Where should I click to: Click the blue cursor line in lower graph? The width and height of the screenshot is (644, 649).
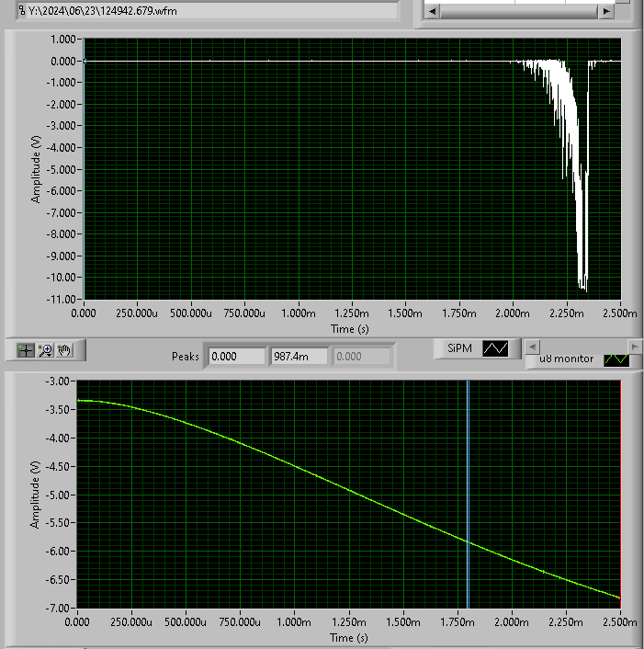pos(468,495)
